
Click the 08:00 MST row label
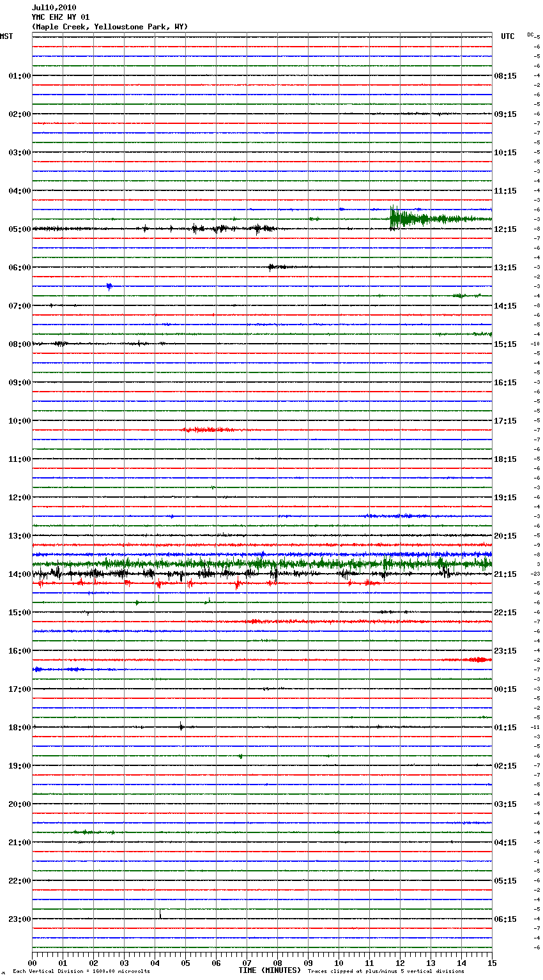click(x=20, y=344)
